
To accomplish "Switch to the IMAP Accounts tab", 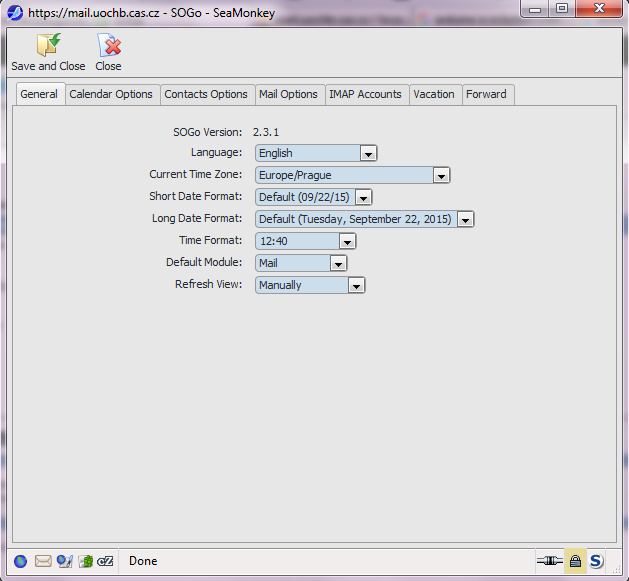I will (365, 94).
